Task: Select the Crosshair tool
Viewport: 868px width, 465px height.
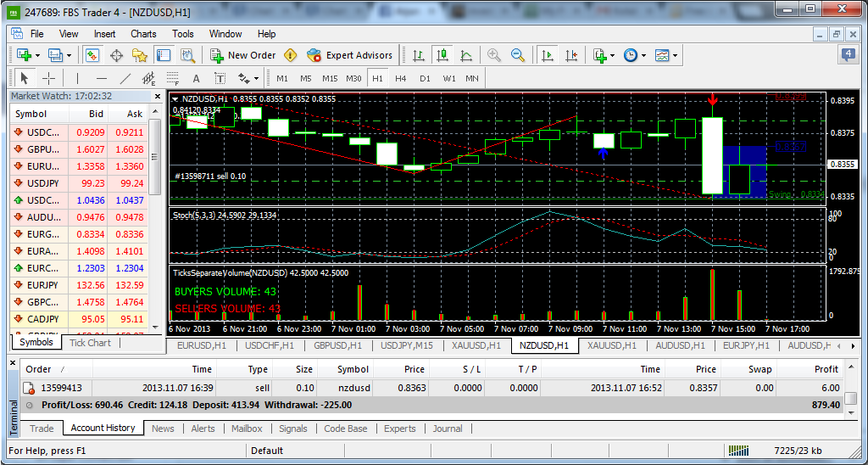Action: click(x=49, y=78)
